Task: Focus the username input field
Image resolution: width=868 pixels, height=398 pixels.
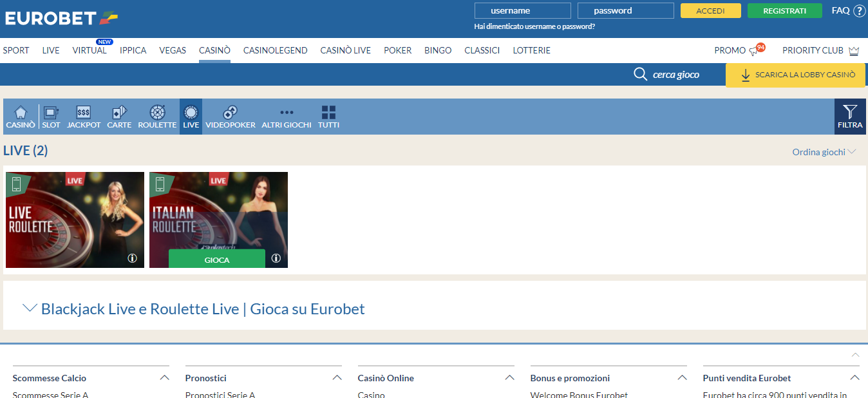Action: point(523,11)
